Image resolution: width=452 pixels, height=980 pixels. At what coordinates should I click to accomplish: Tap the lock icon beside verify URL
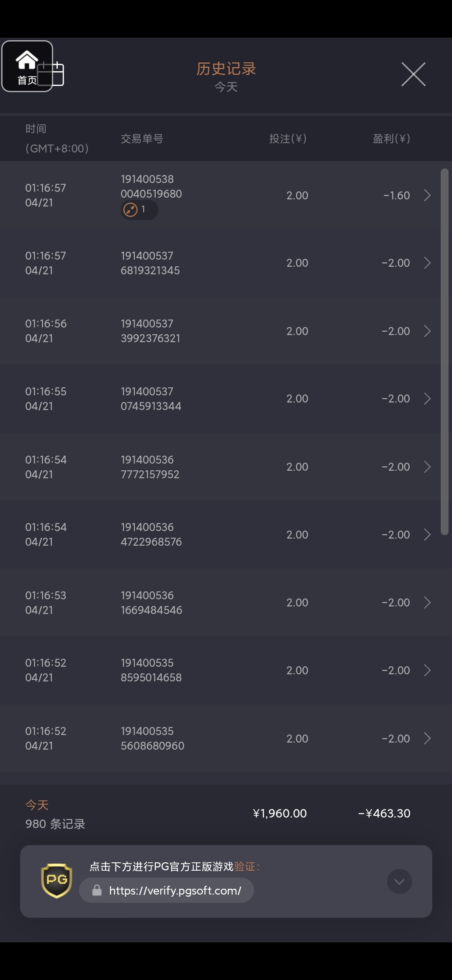click(97, 890)
